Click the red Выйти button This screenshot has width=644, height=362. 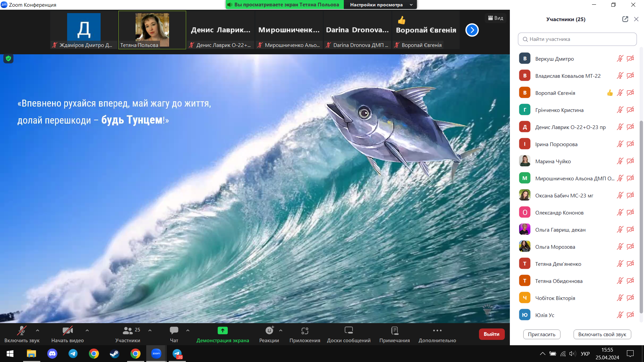click(491, 334)
